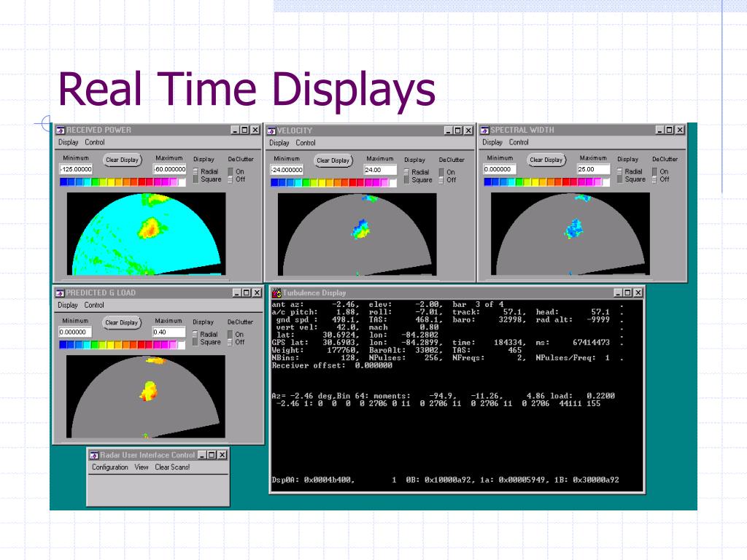
Task: Select Radial display in Predicted G Load window
Action: pos(196,334)
